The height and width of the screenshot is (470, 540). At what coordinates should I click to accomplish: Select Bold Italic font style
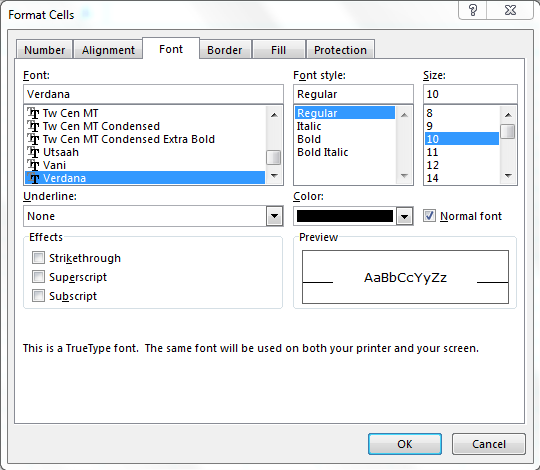[x=323, y=152]
